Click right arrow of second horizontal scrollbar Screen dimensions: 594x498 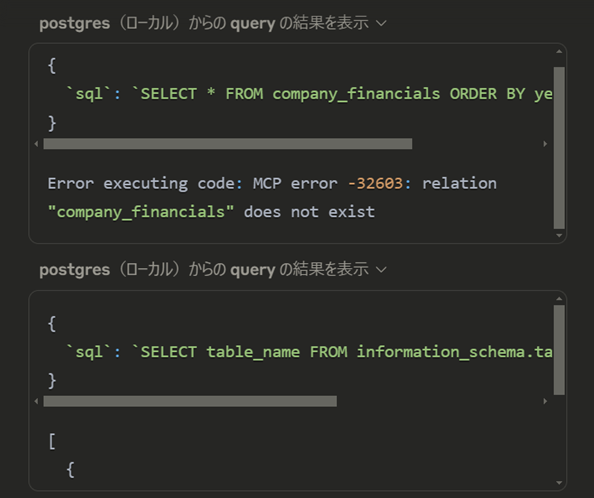tap(545, 401)
